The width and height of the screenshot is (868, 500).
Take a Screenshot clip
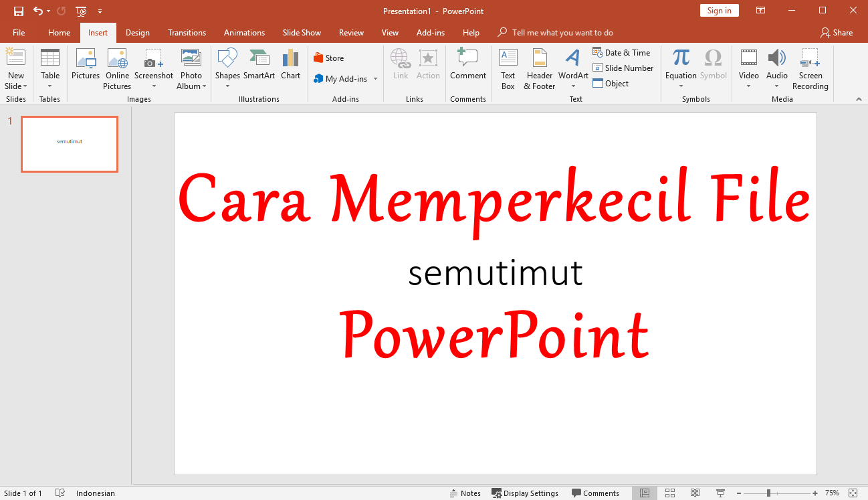pos(154,70)
